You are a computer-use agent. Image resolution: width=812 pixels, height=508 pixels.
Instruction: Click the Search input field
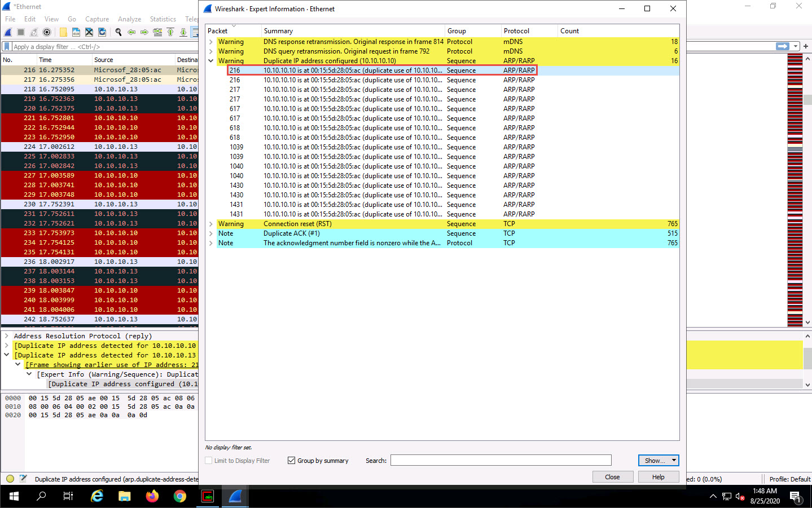[x=501, y=461]
